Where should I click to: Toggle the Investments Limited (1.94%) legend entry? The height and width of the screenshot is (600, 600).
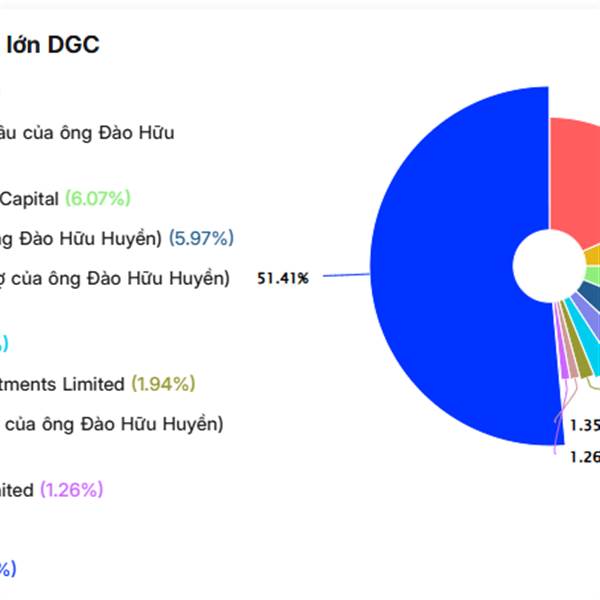98,383
